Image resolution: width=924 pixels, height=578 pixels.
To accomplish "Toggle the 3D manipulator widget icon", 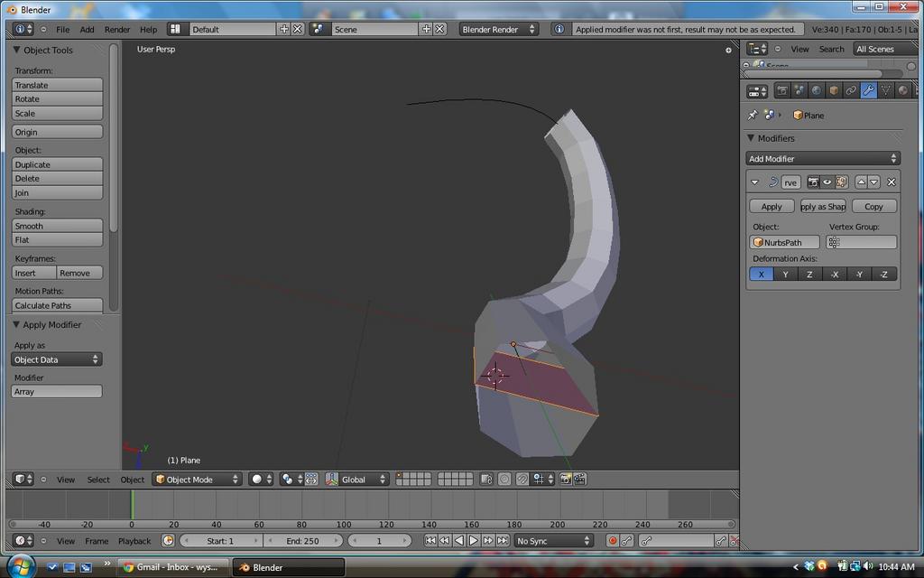I will (331, 480).
